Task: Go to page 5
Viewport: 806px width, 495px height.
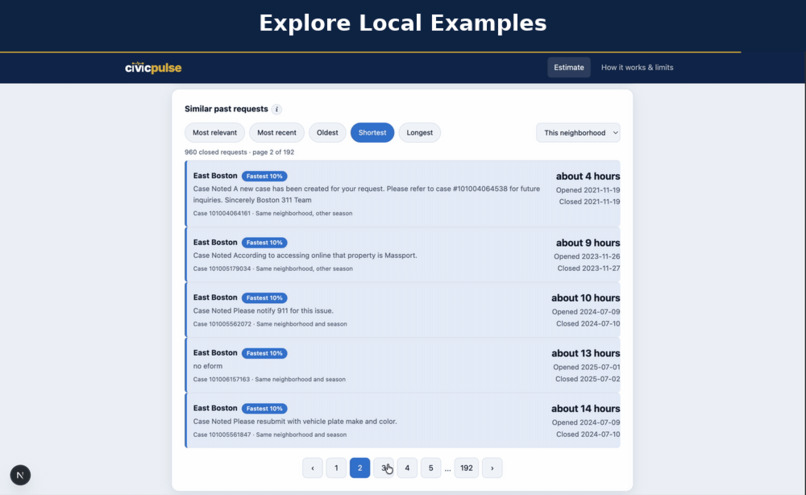Action: (x=431, y=468)
